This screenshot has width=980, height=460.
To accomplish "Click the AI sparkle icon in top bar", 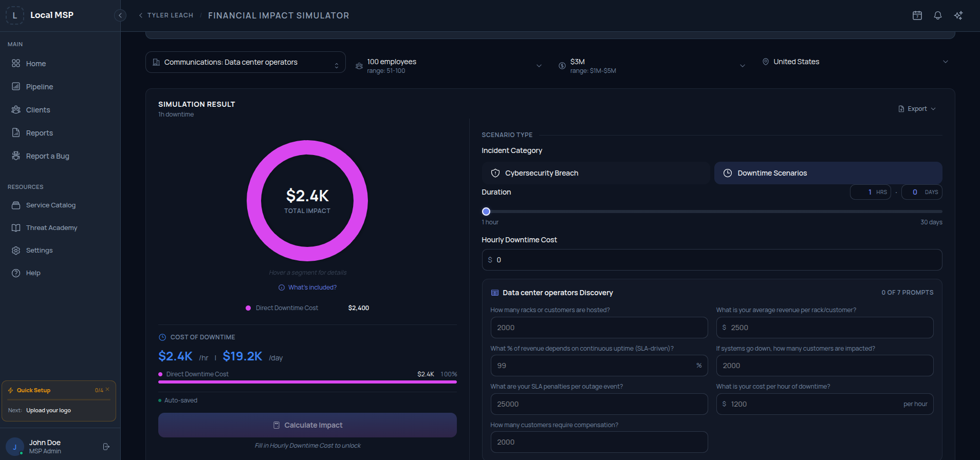I will (x=958, y=15).
